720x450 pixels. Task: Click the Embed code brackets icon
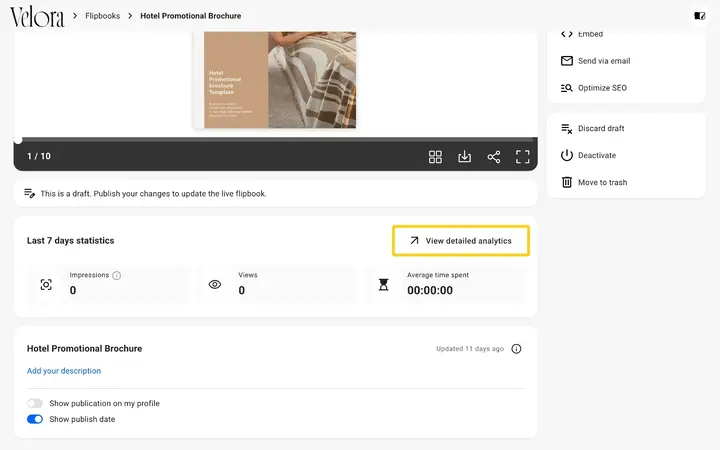567,34
